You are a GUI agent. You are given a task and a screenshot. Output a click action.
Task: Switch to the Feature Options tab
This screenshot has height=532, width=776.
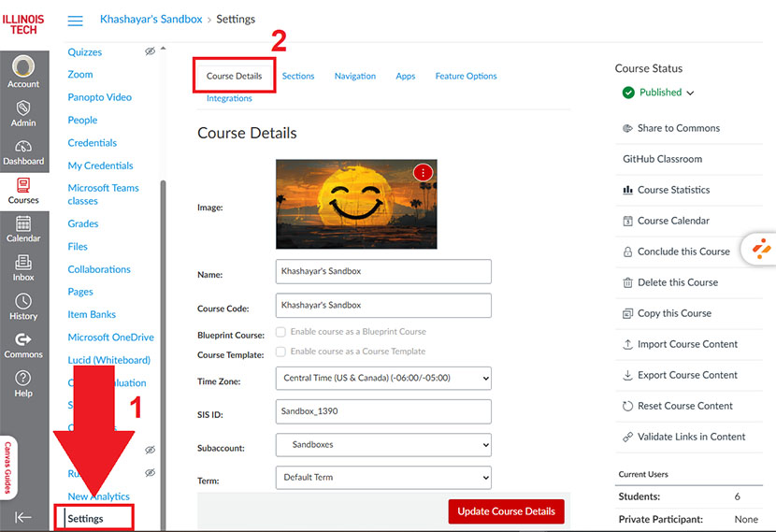pos(466,77)
